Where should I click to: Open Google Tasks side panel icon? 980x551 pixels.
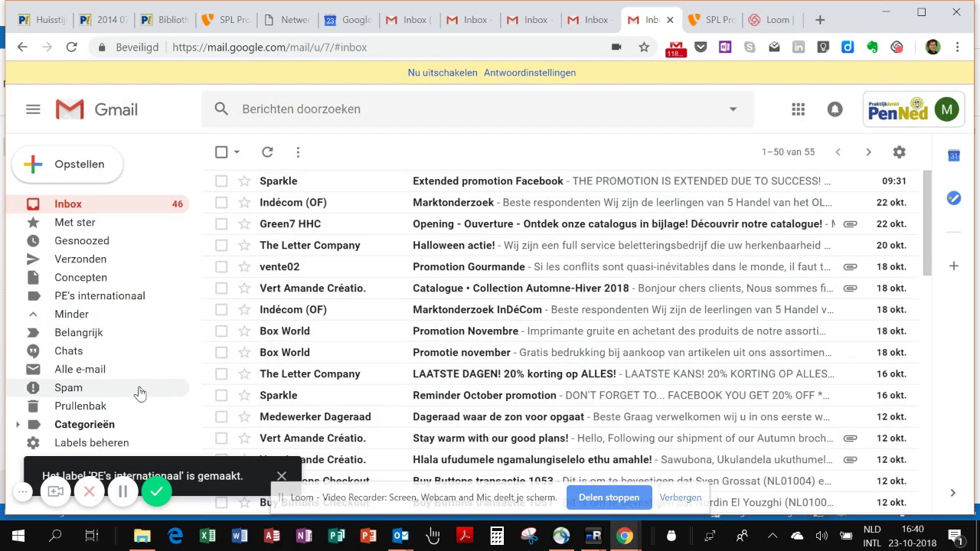[x=953, y=198]
